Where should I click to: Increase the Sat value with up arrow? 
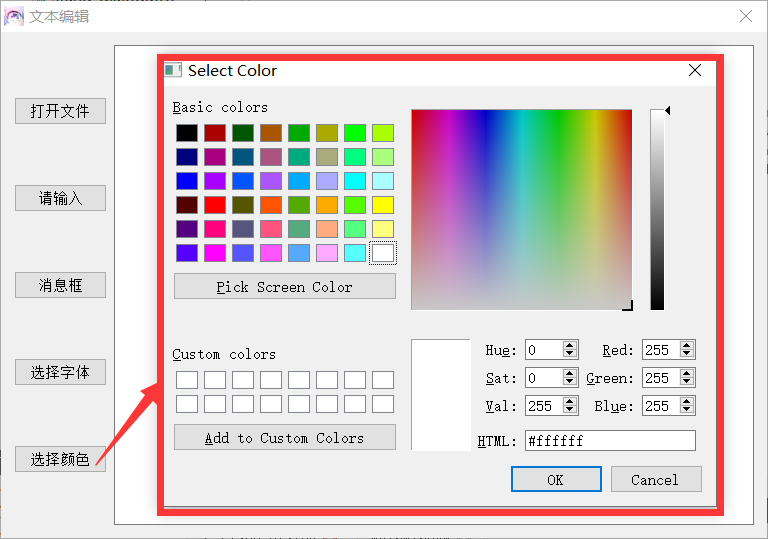coord(569,373)
